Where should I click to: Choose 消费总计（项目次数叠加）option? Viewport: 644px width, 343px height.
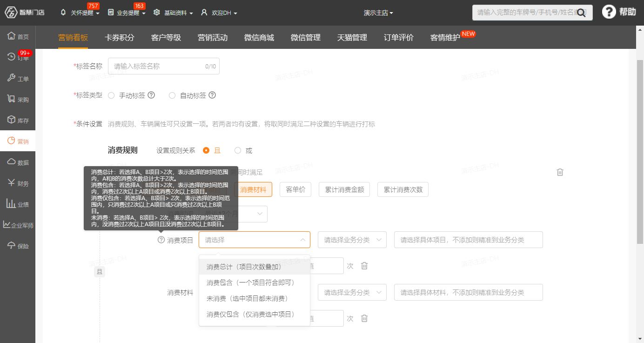[255, 267]
